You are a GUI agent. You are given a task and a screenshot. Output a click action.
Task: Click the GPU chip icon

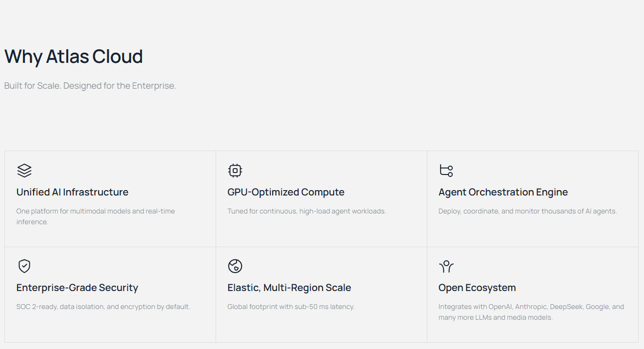tap(235, 170)
